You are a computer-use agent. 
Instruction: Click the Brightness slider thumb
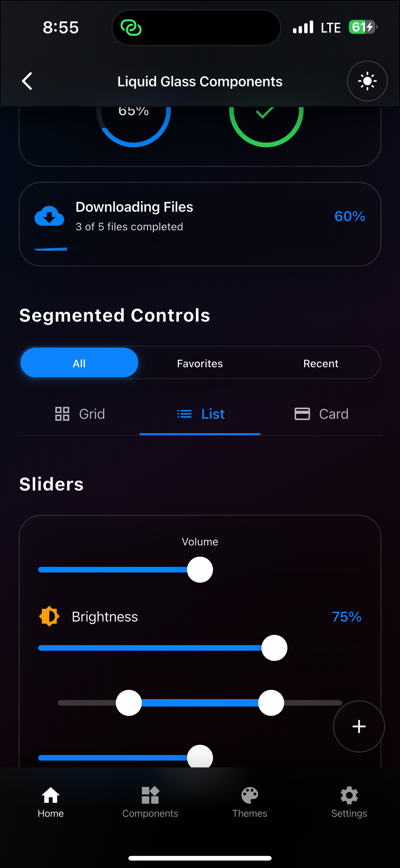[x=274, y=648]
